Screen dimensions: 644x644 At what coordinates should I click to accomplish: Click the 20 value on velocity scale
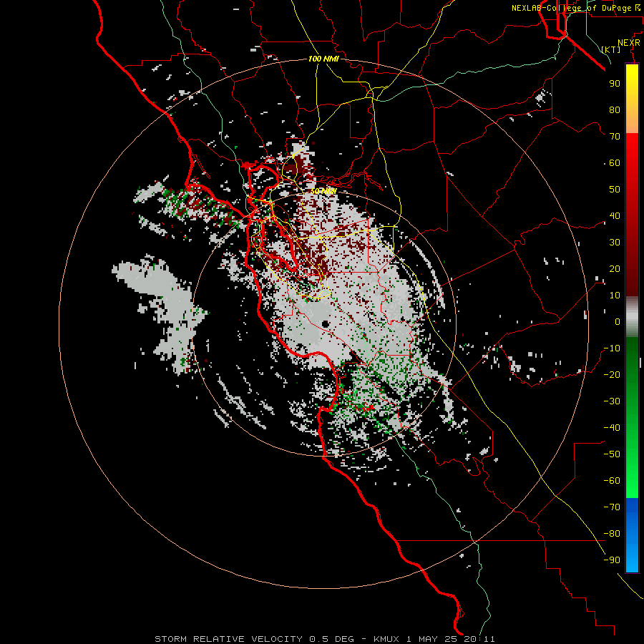(x=615, y=269)
